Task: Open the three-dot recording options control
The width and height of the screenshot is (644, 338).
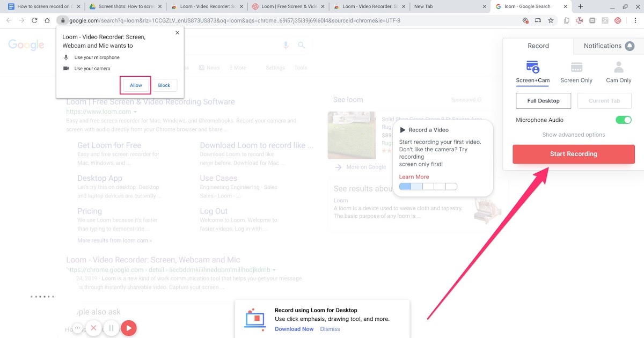Action: point(78,328)
